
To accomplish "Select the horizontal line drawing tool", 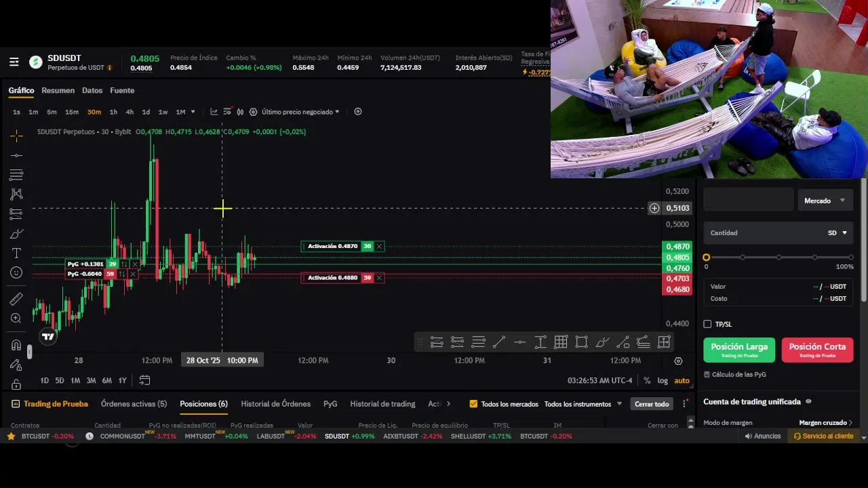I will (16, 155).
